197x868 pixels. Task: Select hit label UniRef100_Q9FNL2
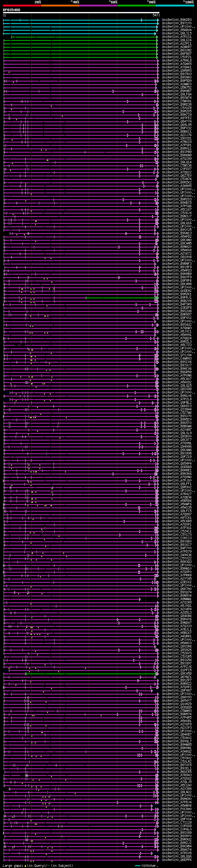click(x=177, y=402)
